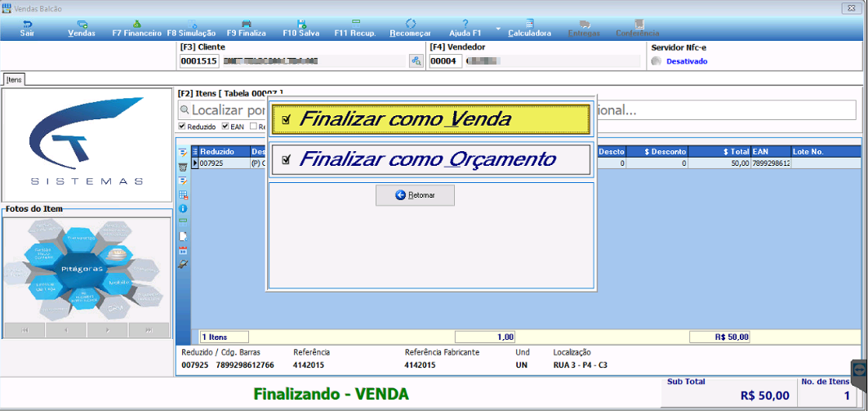
Task: Click the Conferência toolbar icon
Action: pyautogui.click(x=639, y=24)
